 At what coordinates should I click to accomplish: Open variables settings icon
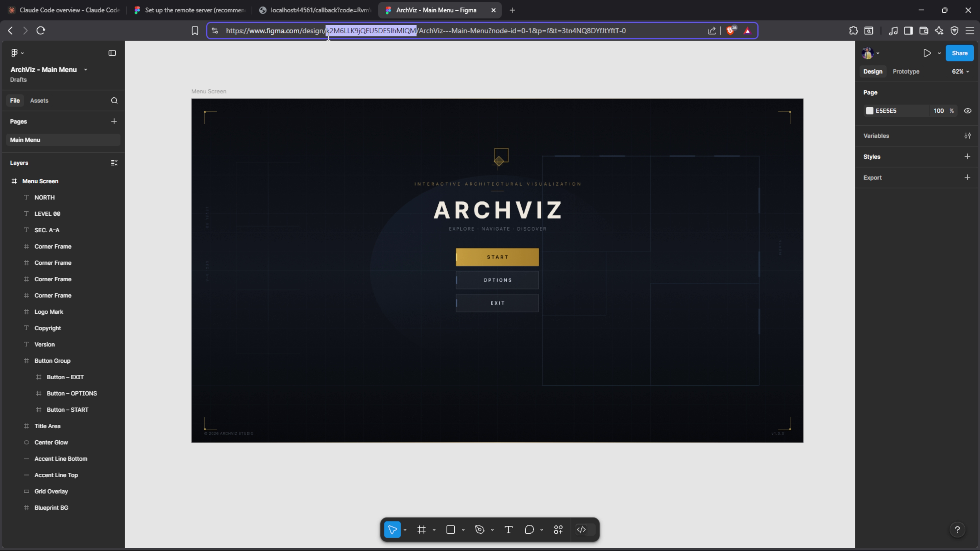pyautogui.click(x=967, y=136)
